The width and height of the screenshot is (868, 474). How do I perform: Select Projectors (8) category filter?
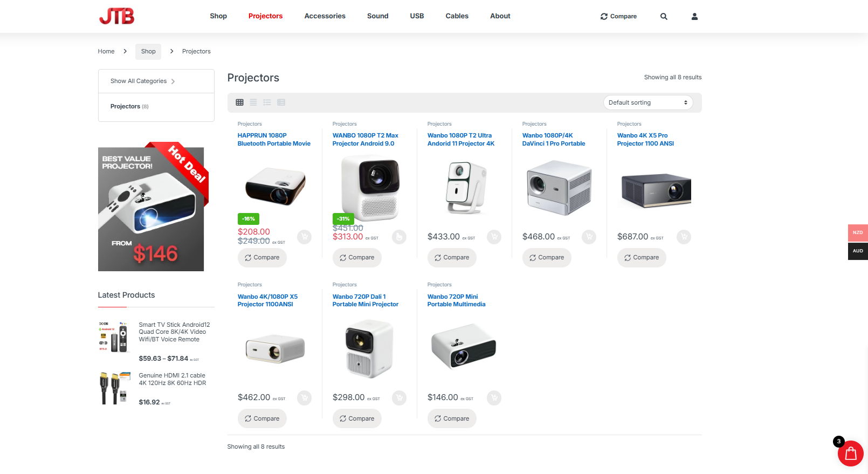coord(129,106)
